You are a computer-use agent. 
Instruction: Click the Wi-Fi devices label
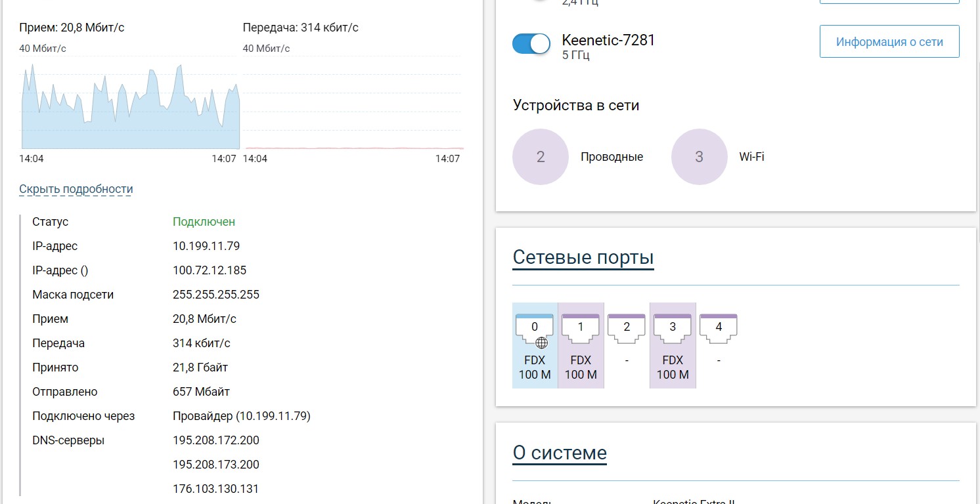point(751,157)
